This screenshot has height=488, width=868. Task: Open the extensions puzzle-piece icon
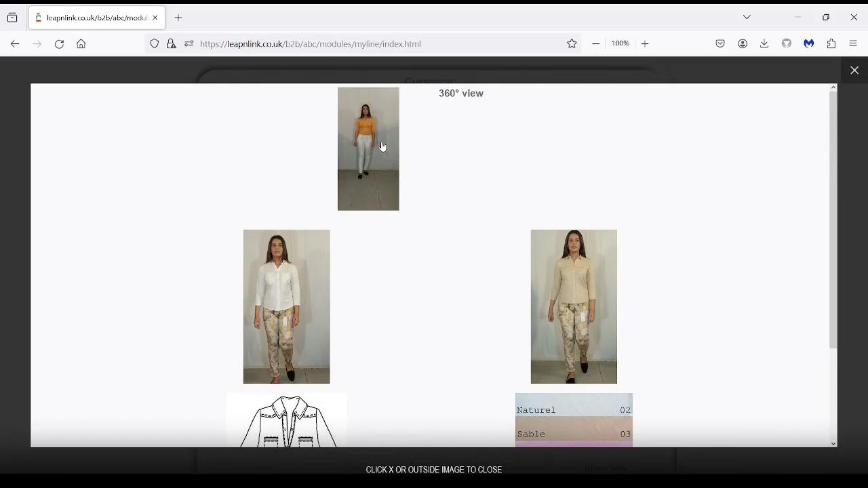pyautogui.click(x=831, y=43)
